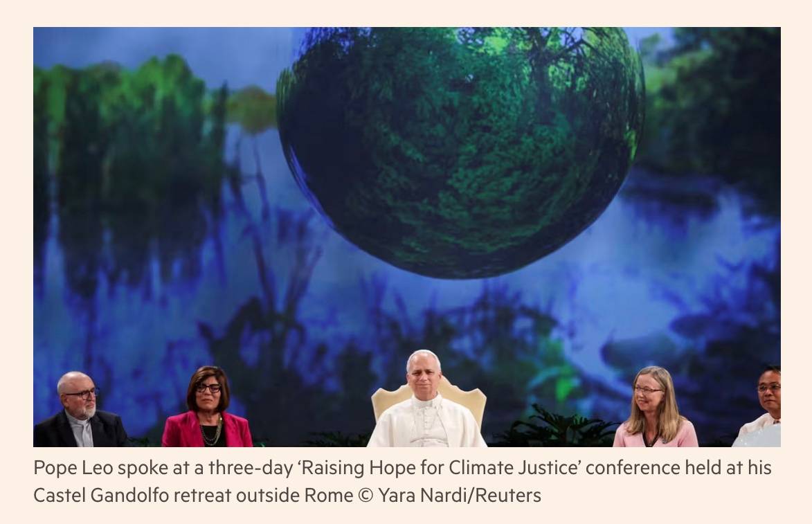Click the word 'Rome' in the caption
The height and width of the screenshot is (524, 812).
[x=328, y=496]
